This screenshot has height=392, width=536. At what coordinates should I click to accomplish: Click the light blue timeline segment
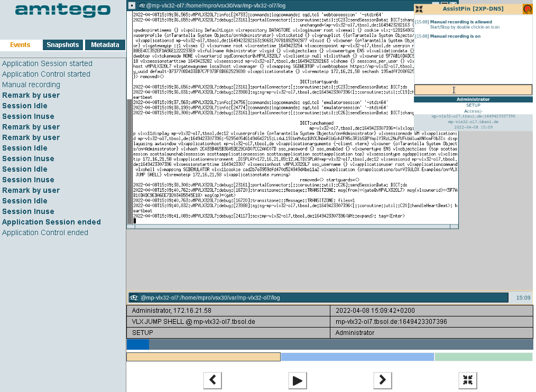click(357, 357)
